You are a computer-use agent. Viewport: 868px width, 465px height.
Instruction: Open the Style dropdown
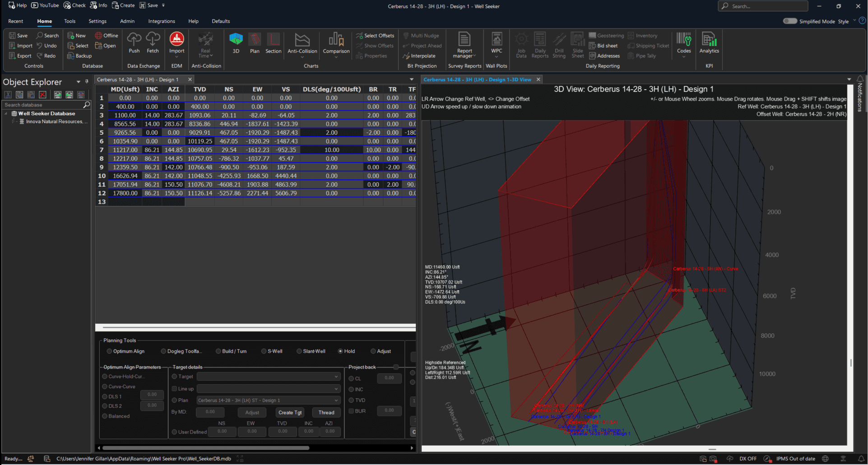847,21
